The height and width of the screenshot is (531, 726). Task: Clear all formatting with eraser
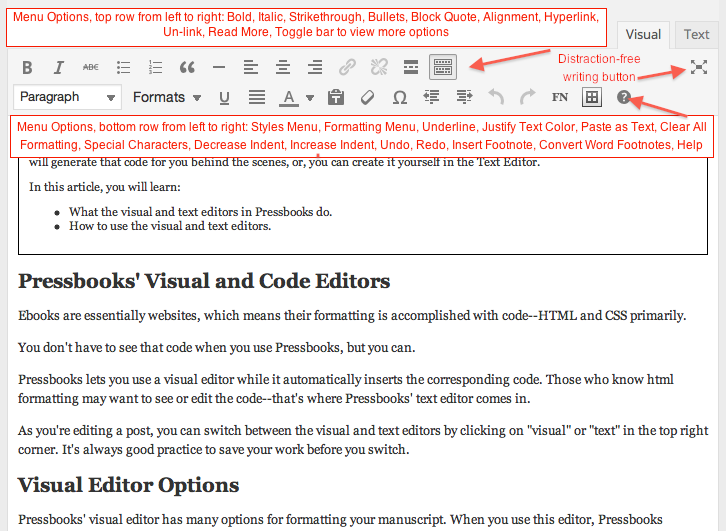click(368, 97)
